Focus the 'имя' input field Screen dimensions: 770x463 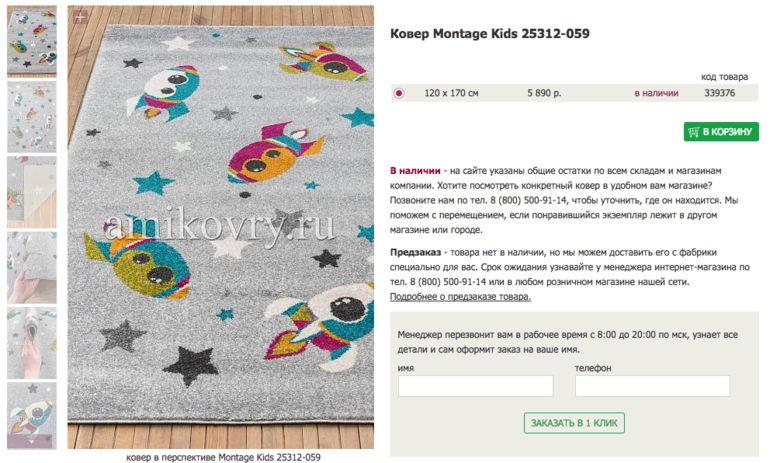click(475, 386)
